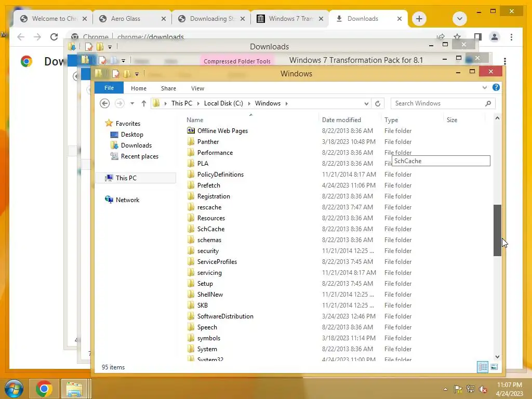This screenshot has width=532, height=399.
Task: Expand the This PC breadcrumb arrow
Action: click(x=198, y=103)
